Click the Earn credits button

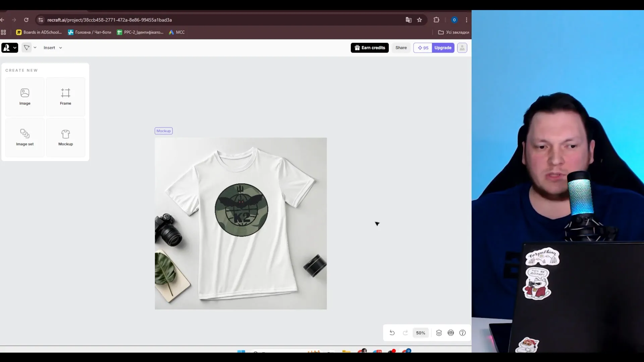pos(370,48)
